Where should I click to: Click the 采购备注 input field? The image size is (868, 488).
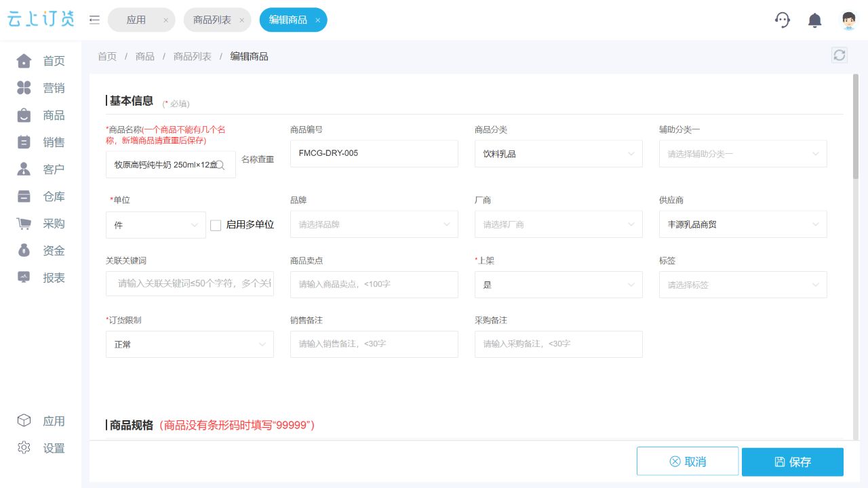click(x=559, y=344)
